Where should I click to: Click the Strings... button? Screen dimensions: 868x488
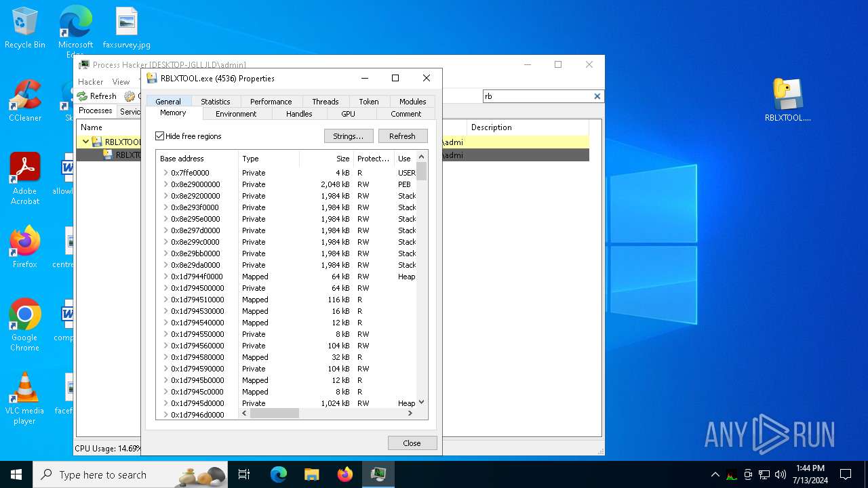click(x=349, y=136)
